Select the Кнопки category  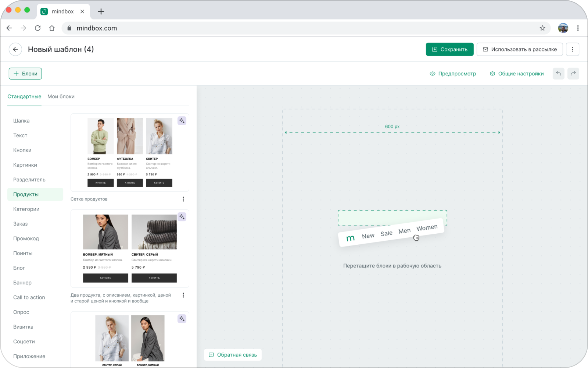tap(35, 150)
